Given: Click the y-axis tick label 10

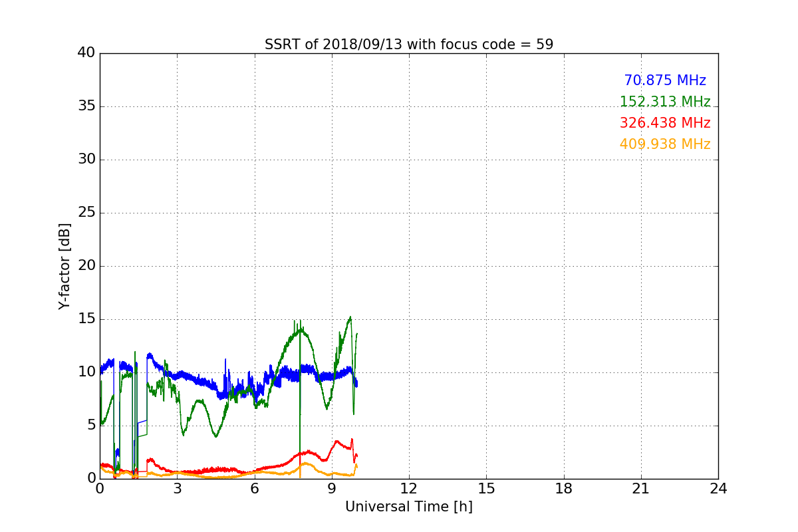Looking at the screenshot, I should tap(86, 372).
